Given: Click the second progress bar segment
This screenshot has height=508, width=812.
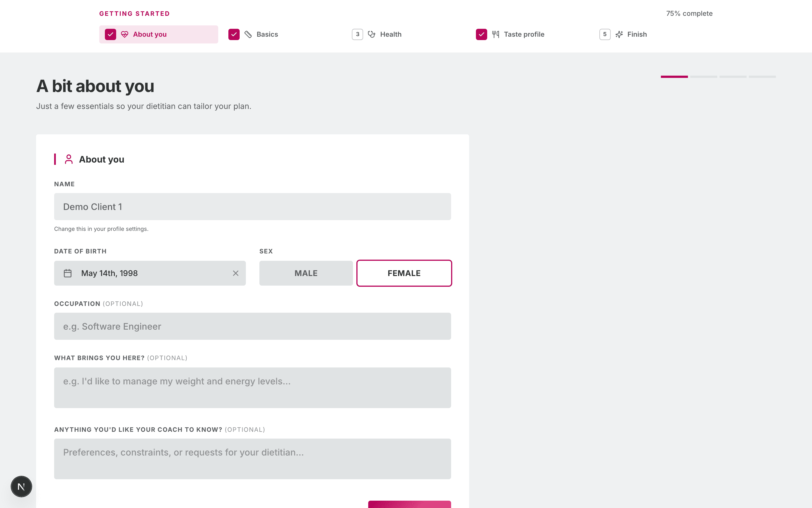Looking at the screenshot, I should [x=704, y=77].
